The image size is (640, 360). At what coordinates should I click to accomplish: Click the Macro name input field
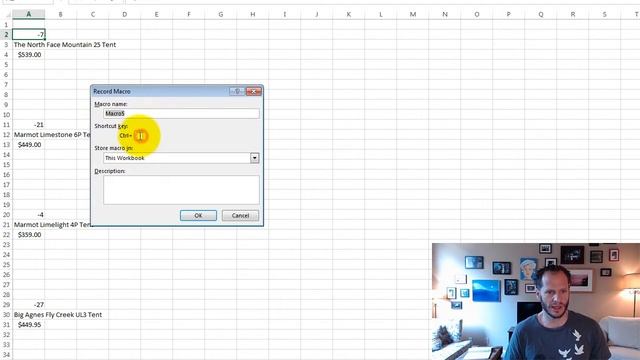click(181, 113)
